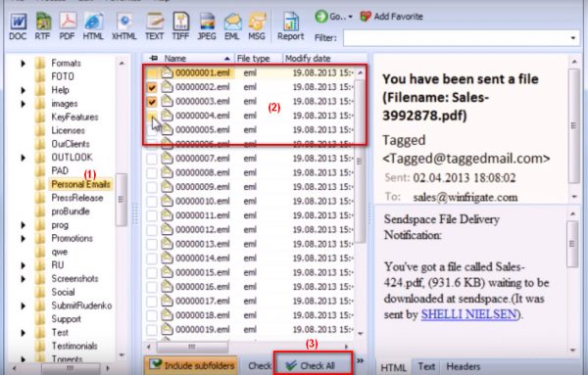This screenshot has height=375, width=588.
Task: Expand the OUTLOOK folder node
Action: (24, 158)
